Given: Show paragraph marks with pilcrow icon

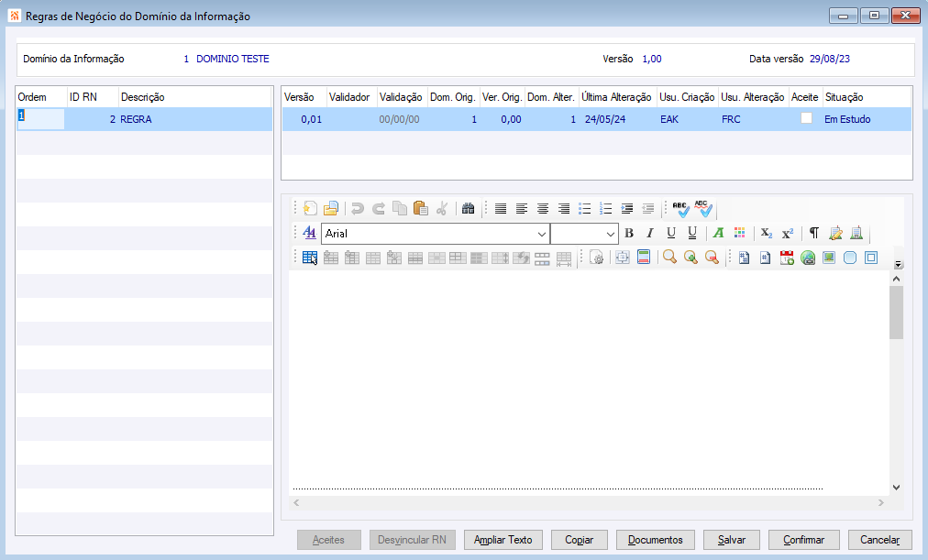Looking at the screenshot, I should (814, 233).
